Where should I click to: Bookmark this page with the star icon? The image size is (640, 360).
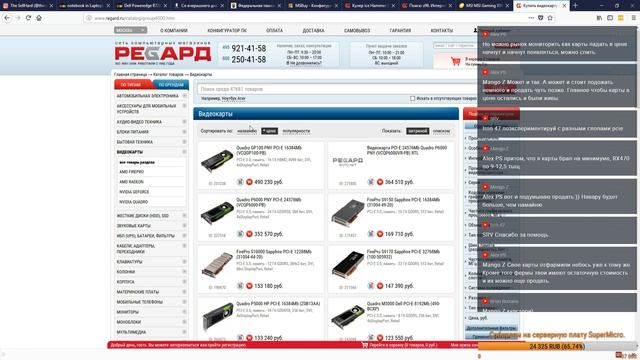click(x=550, y=18)
